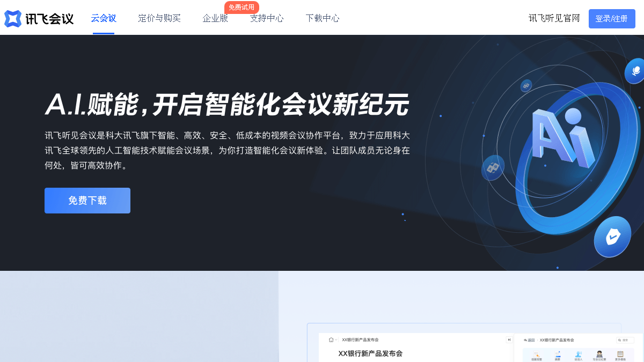This screenshot has width=644, height=362.
Task: Click the 免费试用 orange badge
Action: click(241, 7)
